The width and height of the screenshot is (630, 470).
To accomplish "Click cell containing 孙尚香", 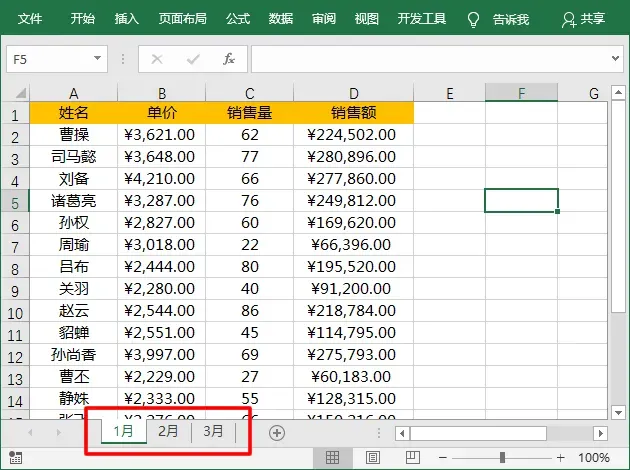I will click(74, 354).
